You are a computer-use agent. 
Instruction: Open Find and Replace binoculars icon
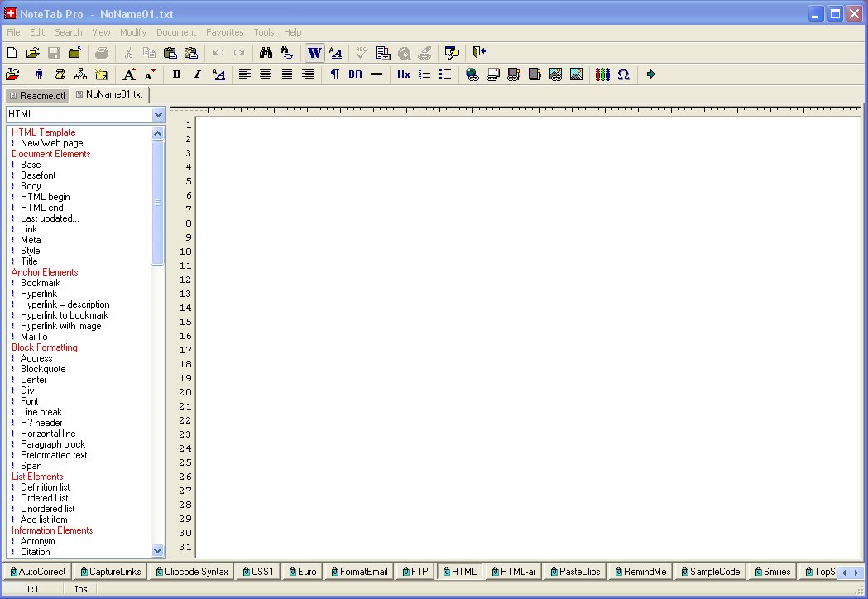pyautogui.click(x=286, y=53)
